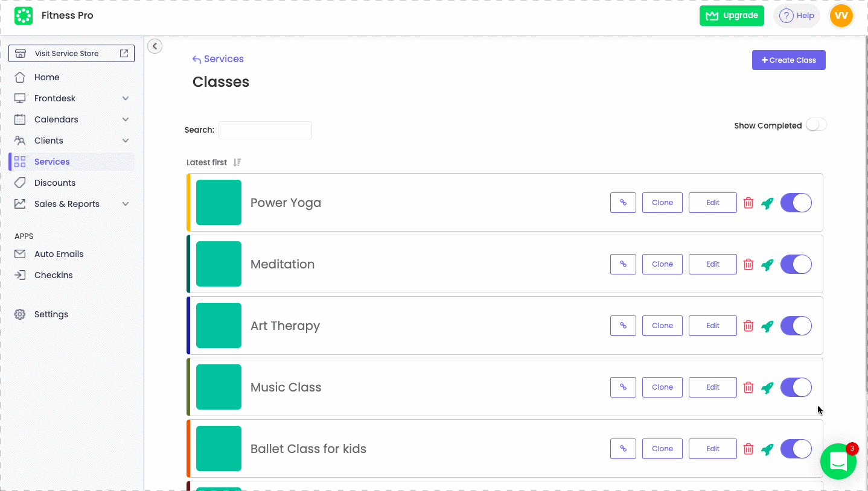
Task: Open the chat widget bubble
Action: coord(838,461)
